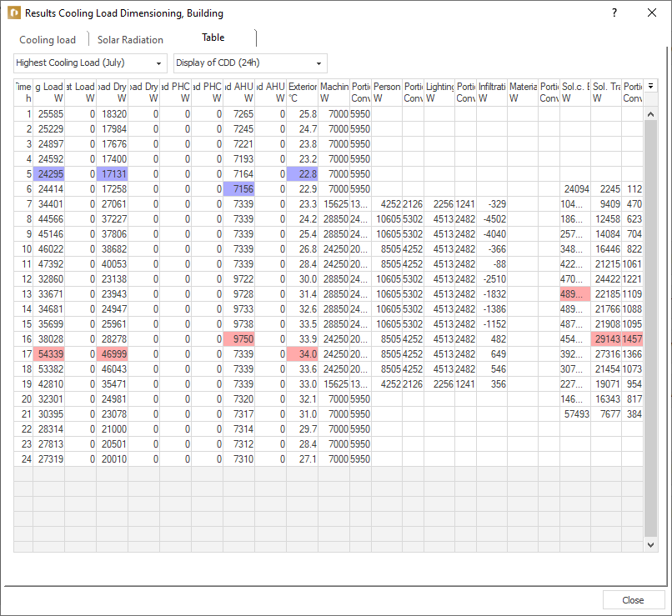This screenshot has width=672, height=616.
Task: Close the dialog with the X button
Action: pyautogui.click(x=651, y=13)
